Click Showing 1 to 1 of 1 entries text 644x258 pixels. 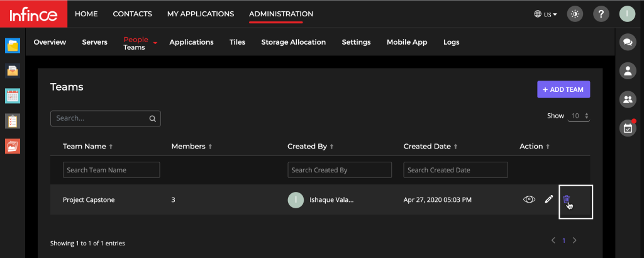pyautogui.click(x=87, y=243)
